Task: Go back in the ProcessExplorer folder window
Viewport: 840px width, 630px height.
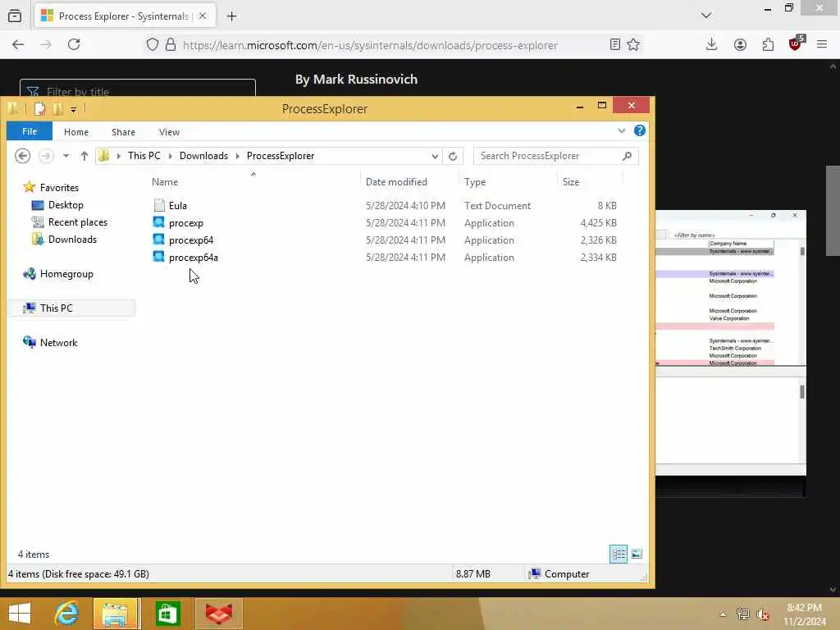Action: (x=22, y=156)
